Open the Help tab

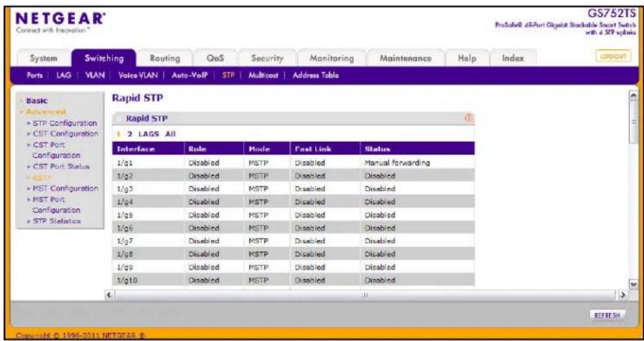[467, 59]
